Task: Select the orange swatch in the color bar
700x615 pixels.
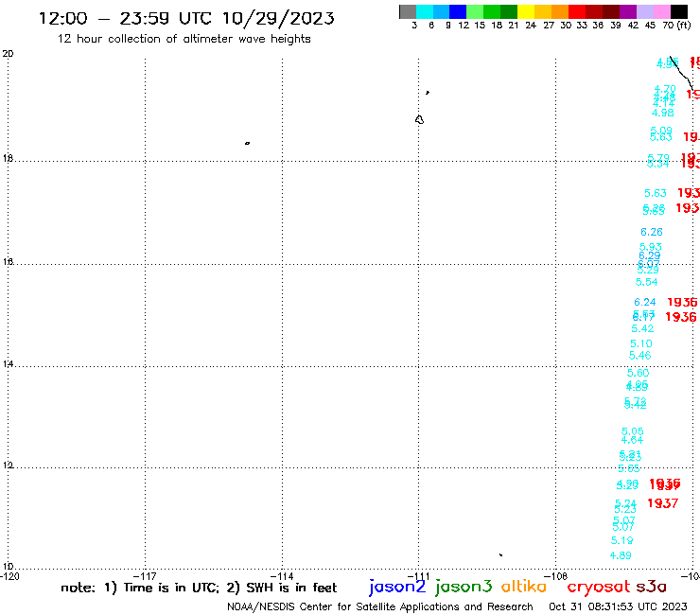Action: (x=560, y=11)
